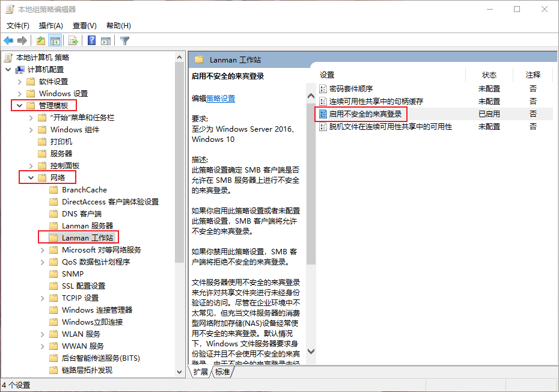Open the 文件(F) menu
This screenshot has width=559, height=392.
(x=18, y=26)
